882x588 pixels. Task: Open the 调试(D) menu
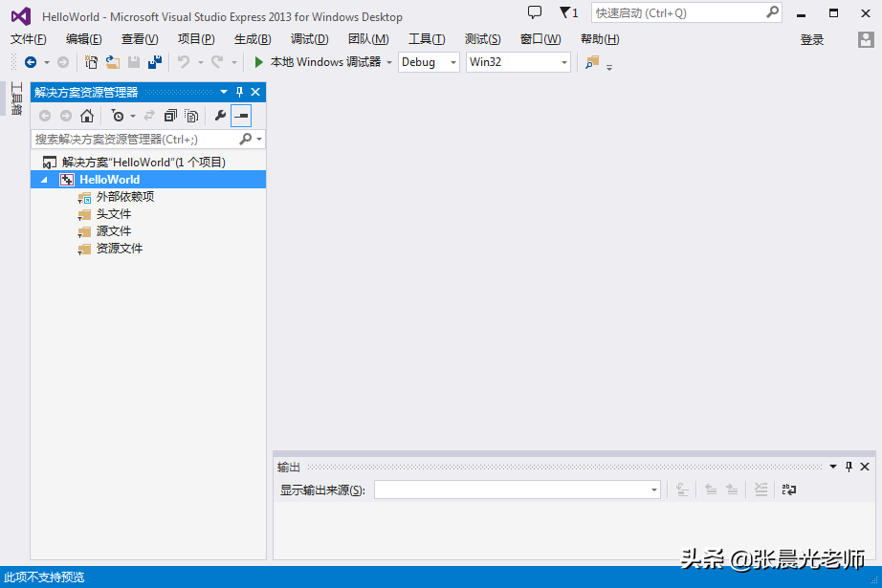[309, 39]
